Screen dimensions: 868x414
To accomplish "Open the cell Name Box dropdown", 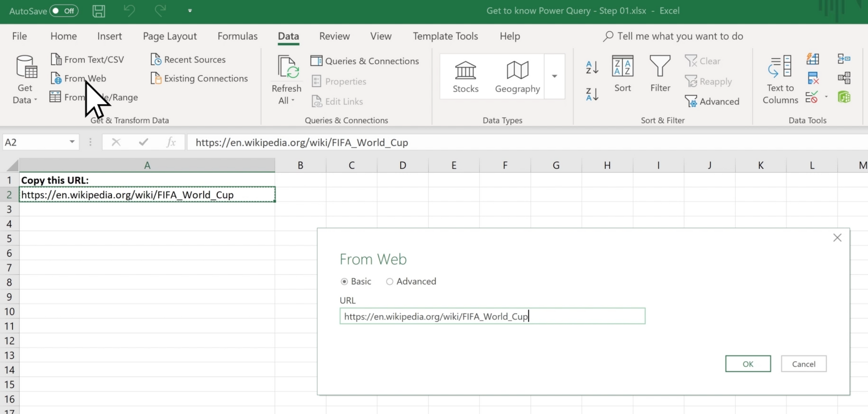I will 72,142.
